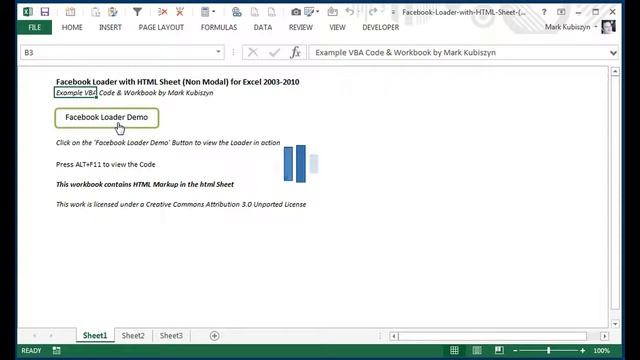Redo the last action

(373, 12)
